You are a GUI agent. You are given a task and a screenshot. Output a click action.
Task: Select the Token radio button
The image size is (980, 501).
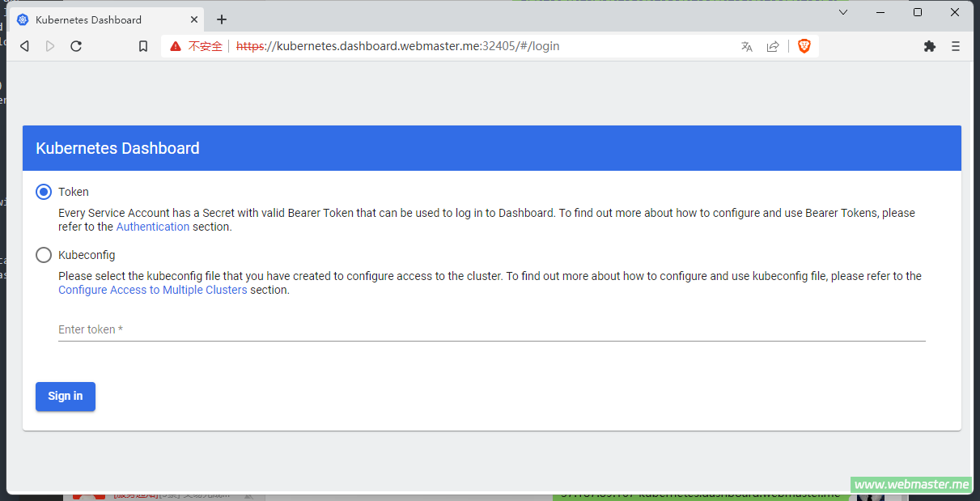tap(44, 192)
